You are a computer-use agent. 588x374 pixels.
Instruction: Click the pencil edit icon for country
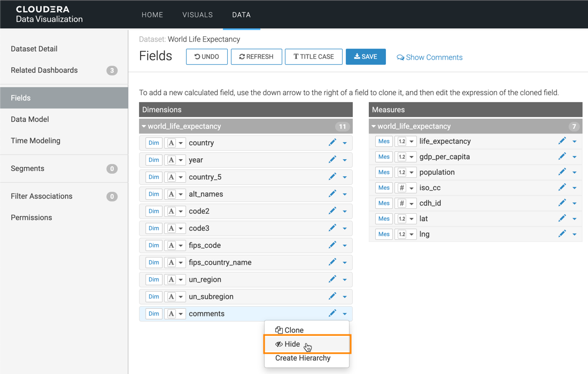332,143
